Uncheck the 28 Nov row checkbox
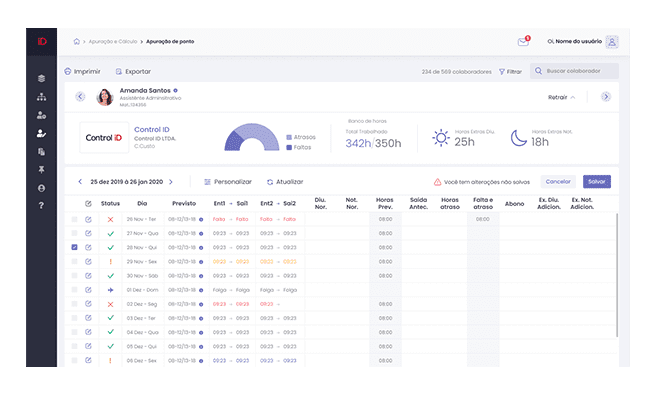Screen dimensions: 653x394 (x=74, y=247)
